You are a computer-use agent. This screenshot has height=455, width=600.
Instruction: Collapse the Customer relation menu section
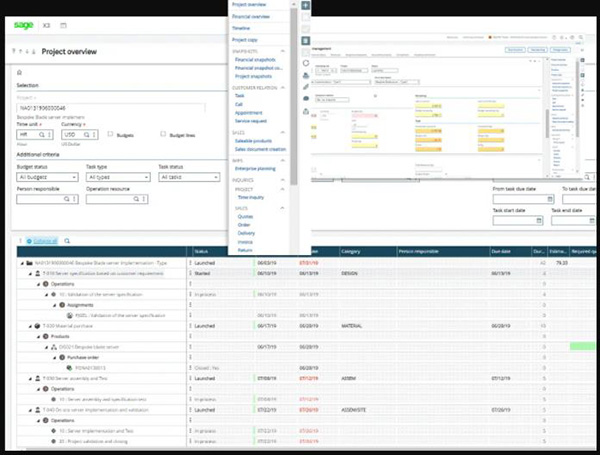click(x=282, y=88)
